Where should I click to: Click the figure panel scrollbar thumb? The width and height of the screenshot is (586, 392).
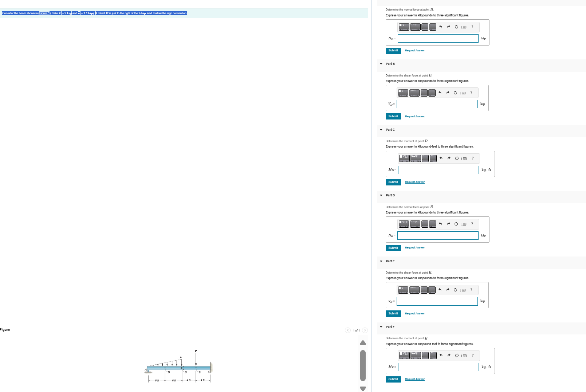(x=363, y=365)
